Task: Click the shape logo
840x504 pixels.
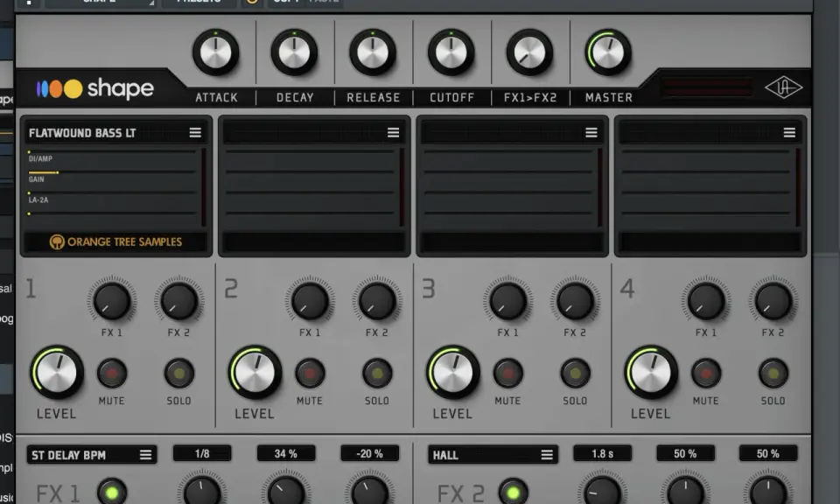Action: (95, 88)
